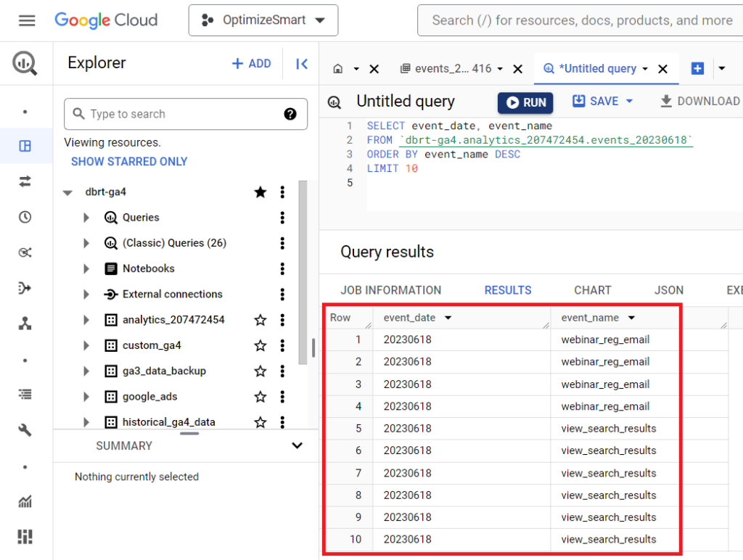743x560 pixels.
Task: Run the query with RUN button
Action: click(525, 102)
